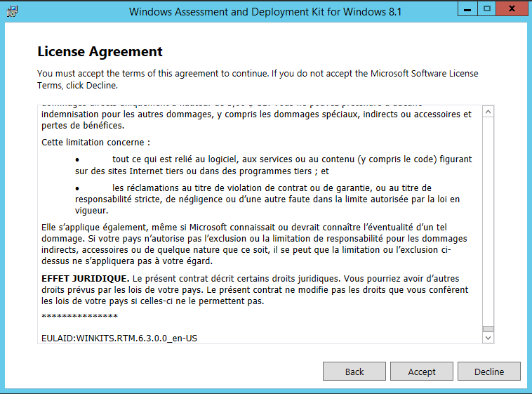Click the License Agreement page heading
The width and height of the screenshot is (532, 394).
pos(100,52)
